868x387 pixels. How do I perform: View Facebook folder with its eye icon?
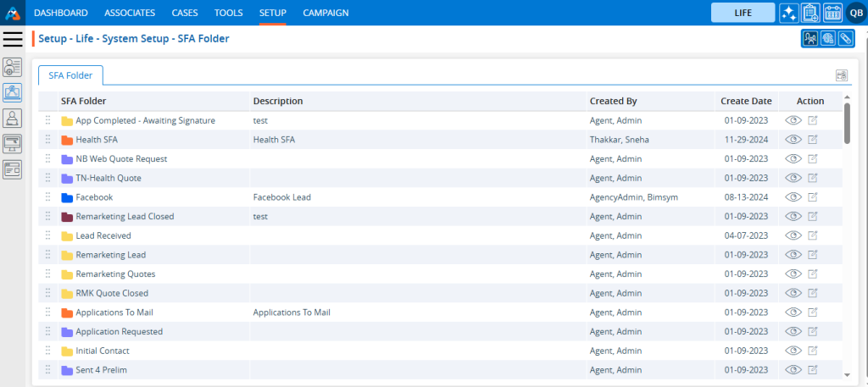[793, 197]
